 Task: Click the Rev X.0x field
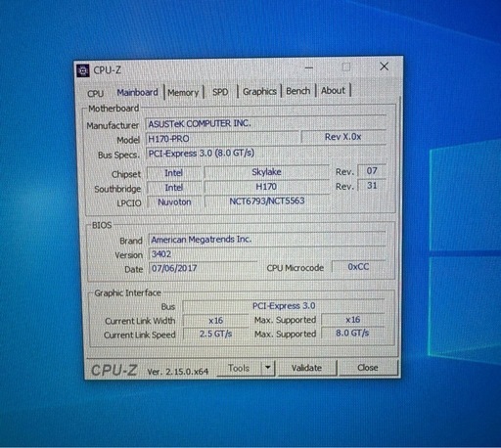(x=343, y=137)
